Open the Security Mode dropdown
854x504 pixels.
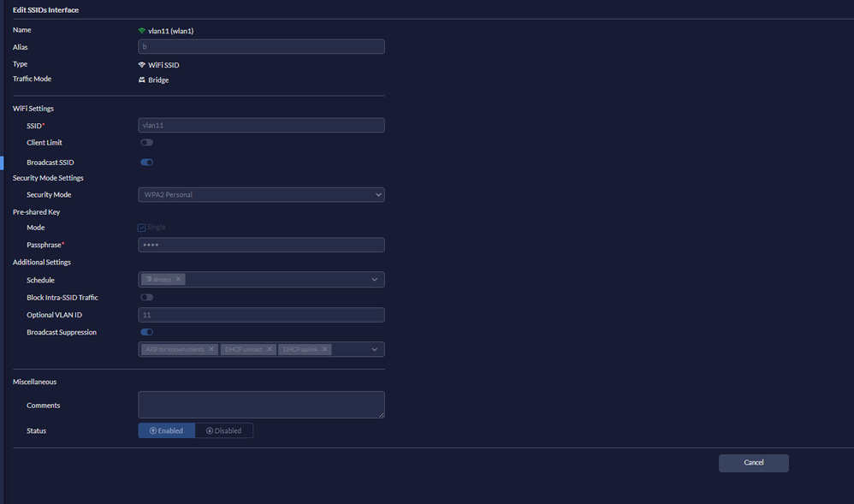click(x=262, y=194)
